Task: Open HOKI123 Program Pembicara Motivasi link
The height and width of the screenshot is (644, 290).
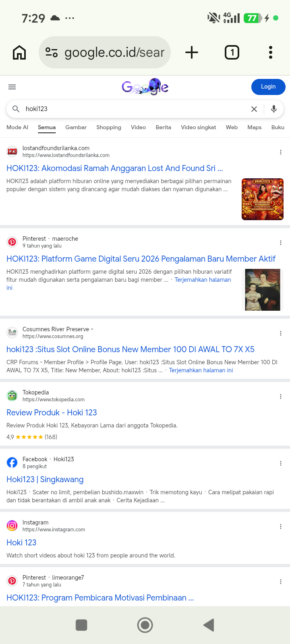Action: coord(100,598)
